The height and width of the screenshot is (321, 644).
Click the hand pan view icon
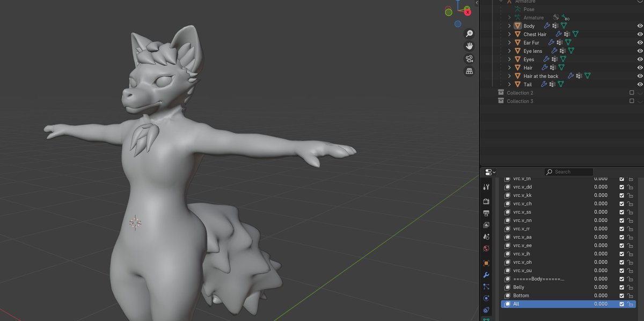coord(469,46)
